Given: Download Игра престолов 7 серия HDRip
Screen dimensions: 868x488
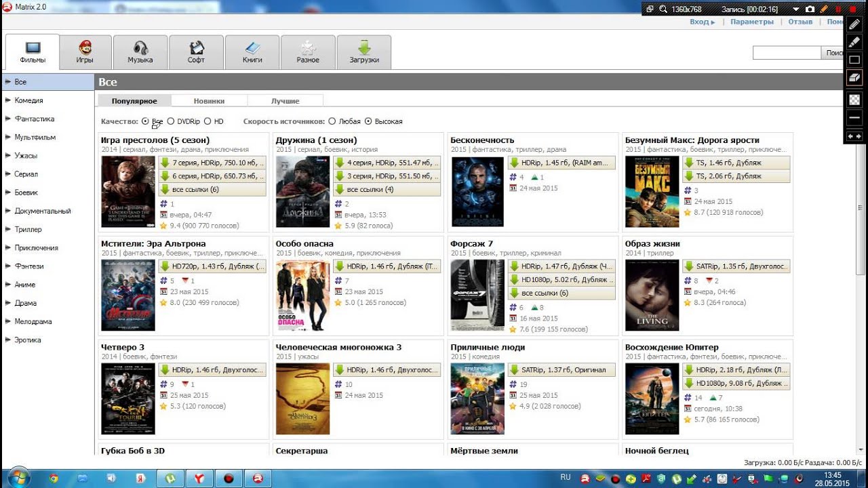Looking at the screenshot, I should 212,163.
